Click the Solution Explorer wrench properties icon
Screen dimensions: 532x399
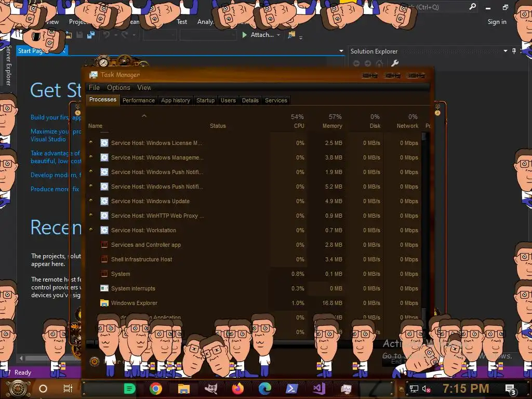pos(395,63)
